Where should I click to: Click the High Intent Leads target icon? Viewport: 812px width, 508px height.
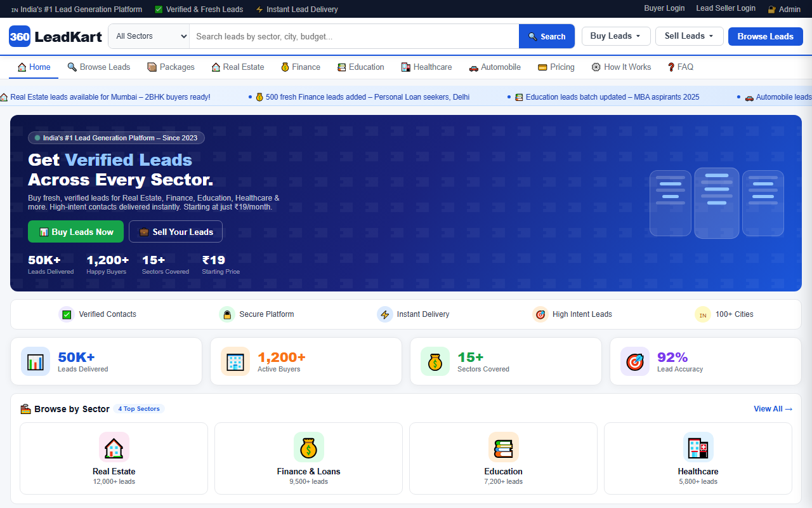(x=540, y=314)
